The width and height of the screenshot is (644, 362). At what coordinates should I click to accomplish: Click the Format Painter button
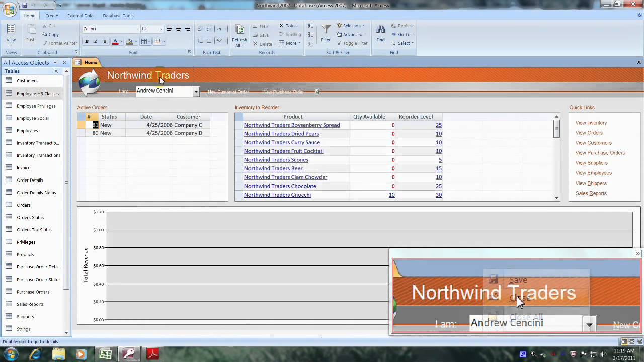(x=59, y=43)
